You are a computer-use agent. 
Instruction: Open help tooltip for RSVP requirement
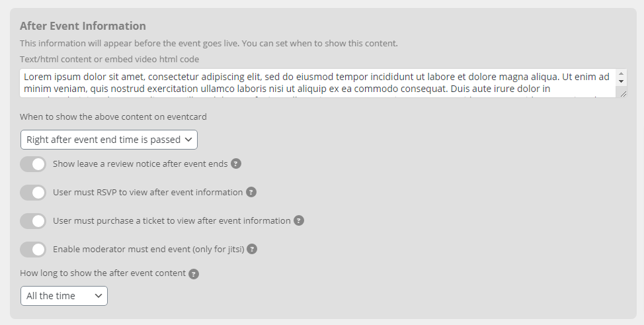point(251,192)
